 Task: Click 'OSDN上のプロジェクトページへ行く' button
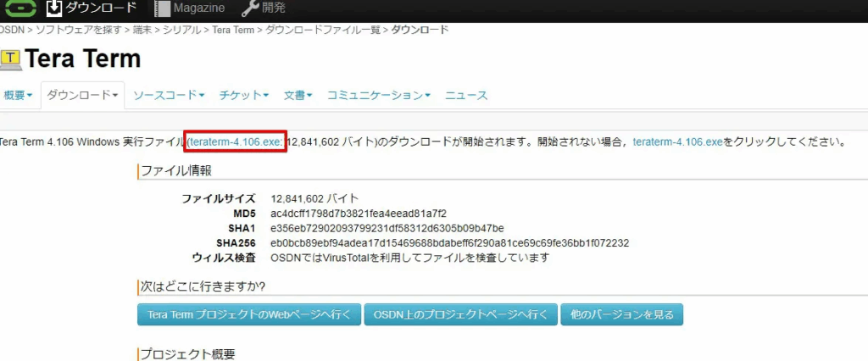click(x=461, y=315)
